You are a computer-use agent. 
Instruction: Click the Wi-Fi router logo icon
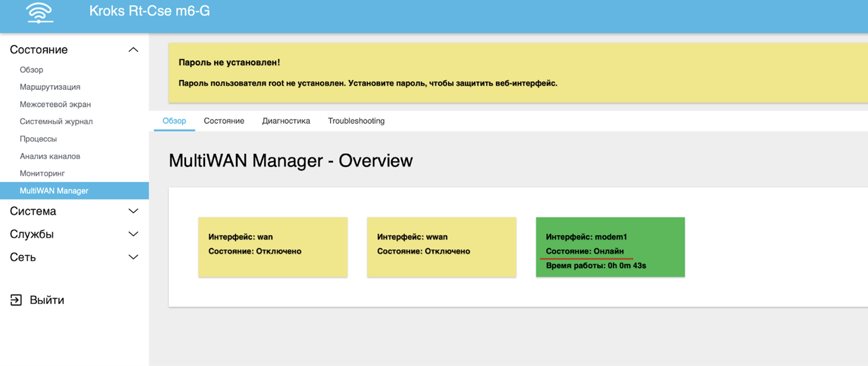pos(39,13)
